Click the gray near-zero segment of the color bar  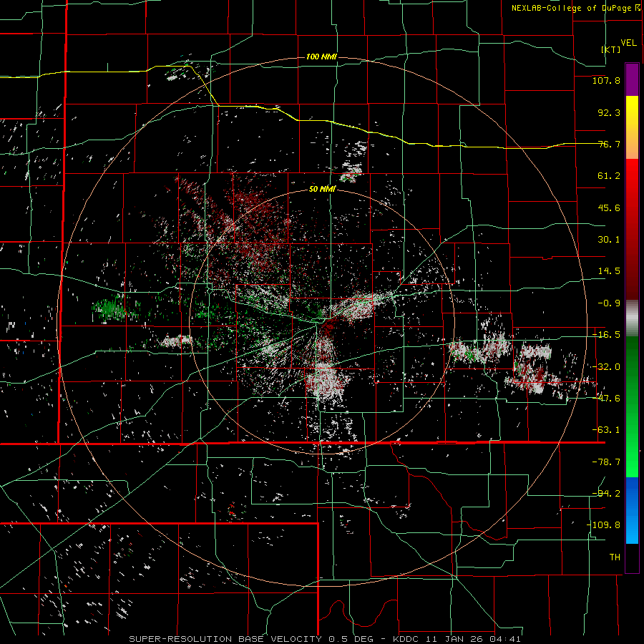click(632, 318)
